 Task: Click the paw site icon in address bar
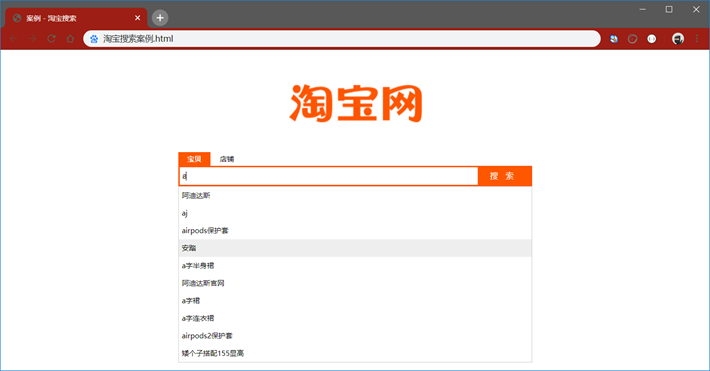coord(94,39)
